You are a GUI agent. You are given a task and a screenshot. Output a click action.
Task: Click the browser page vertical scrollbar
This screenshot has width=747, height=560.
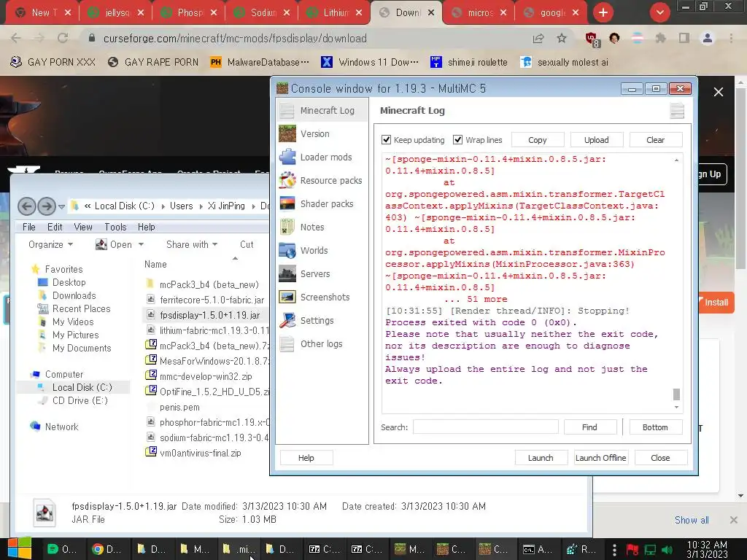(x=741, y=179)
